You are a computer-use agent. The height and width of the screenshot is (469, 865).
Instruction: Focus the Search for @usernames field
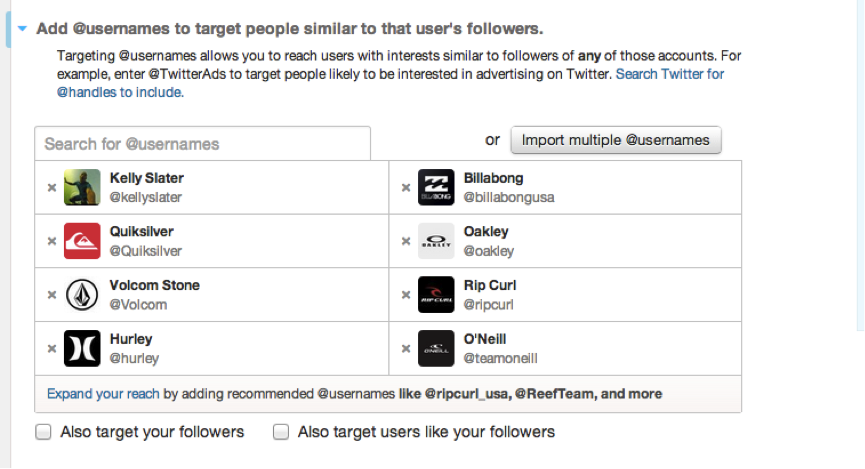(202, 143)
